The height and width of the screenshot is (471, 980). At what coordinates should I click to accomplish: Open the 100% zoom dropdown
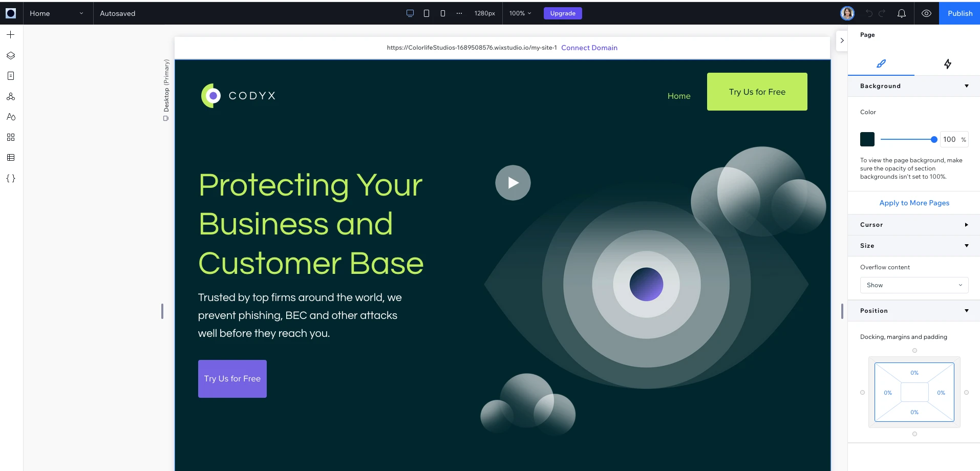520,13
